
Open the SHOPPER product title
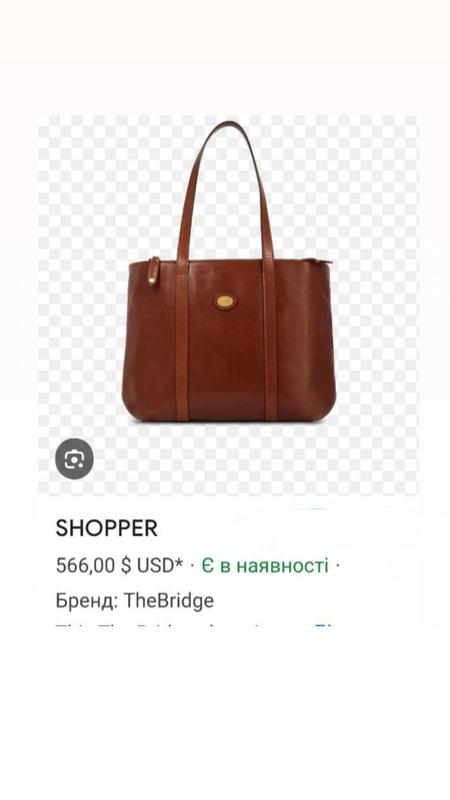click(107, 528)
